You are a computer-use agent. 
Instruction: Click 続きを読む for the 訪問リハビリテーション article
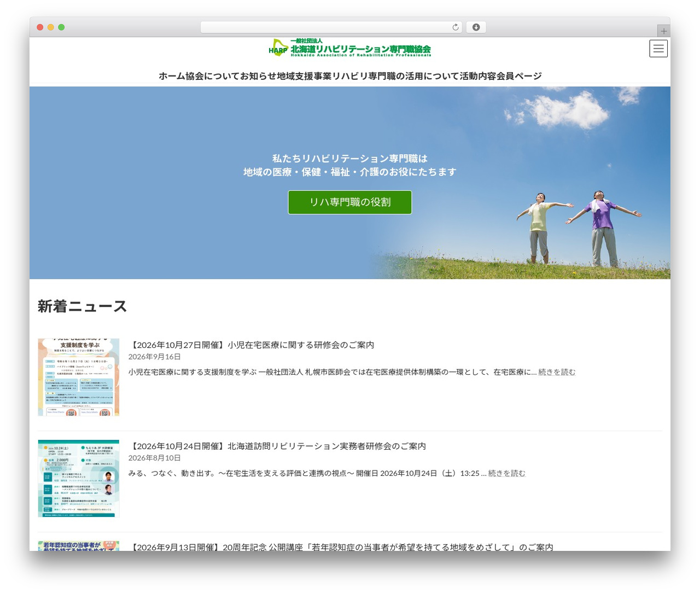tap(507, 473)
